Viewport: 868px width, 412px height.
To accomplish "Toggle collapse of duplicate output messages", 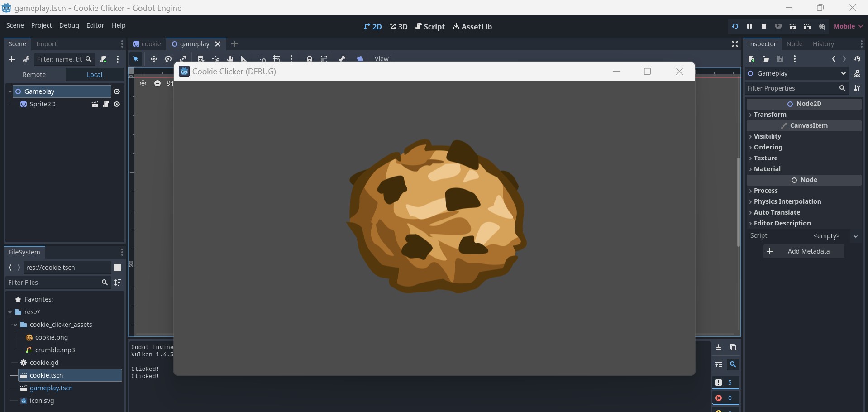I will click(x=719, y=364).
